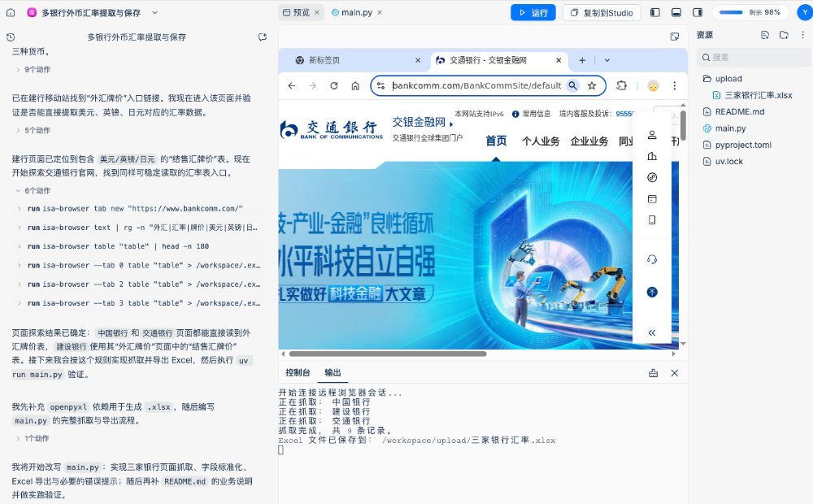Click the blue 运行 run button
This screenshot has height=504, width=813.
pyautogui.click(x=533, y=12)
